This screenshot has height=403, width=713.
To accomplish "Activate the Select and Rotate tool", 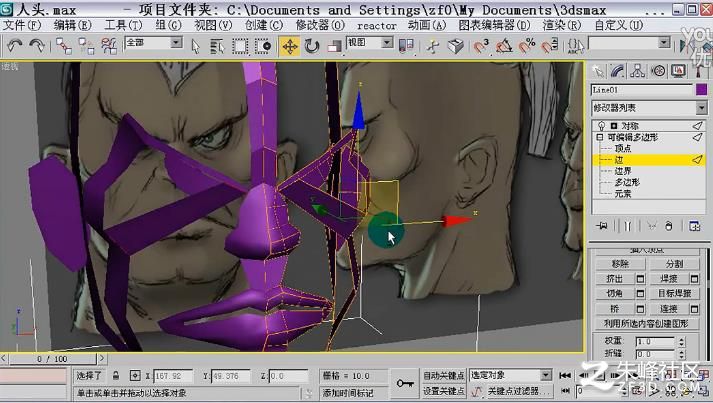I will click(312, 46).
